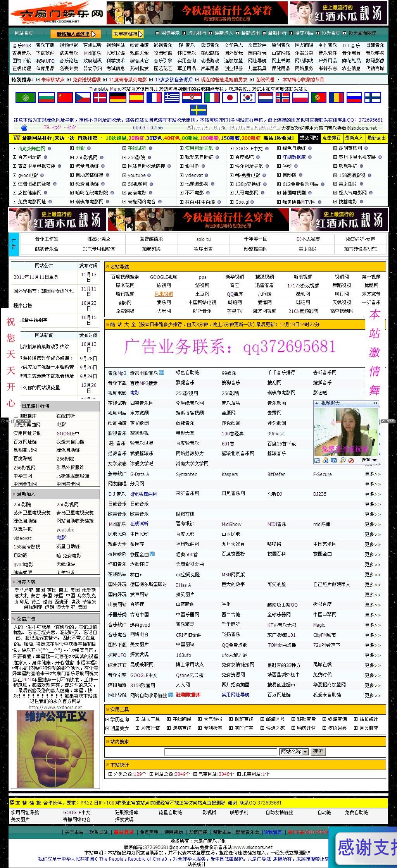This screenshot has height=868, width=397.
Task: Choose the Japan flag translation icon
Action: (x=230, y=98)
